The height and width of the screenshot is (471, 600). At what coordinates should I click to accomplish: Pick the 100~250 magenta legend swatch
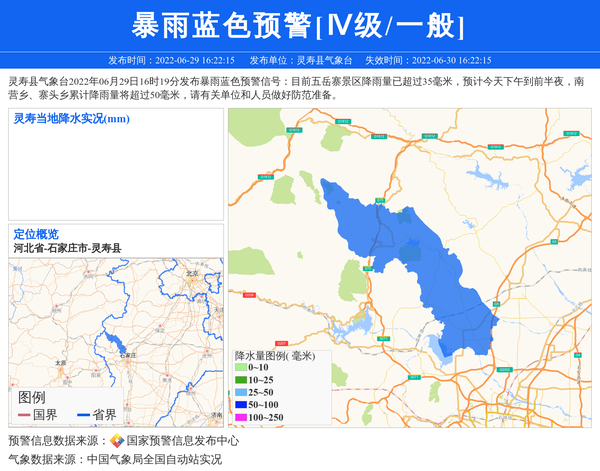[x=240, y=417]
